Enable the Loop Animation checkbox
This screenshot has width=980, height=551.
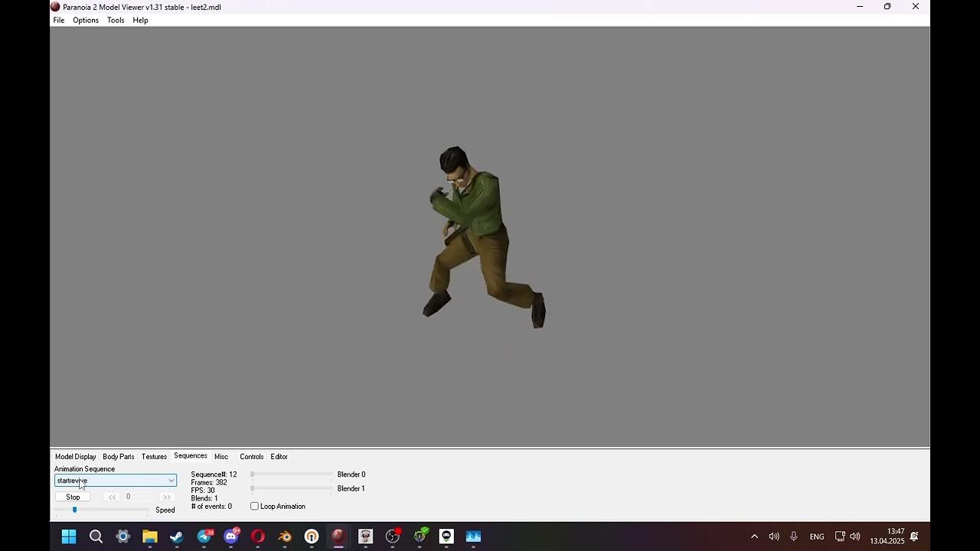pyautogui.click(x=255, y=507)
